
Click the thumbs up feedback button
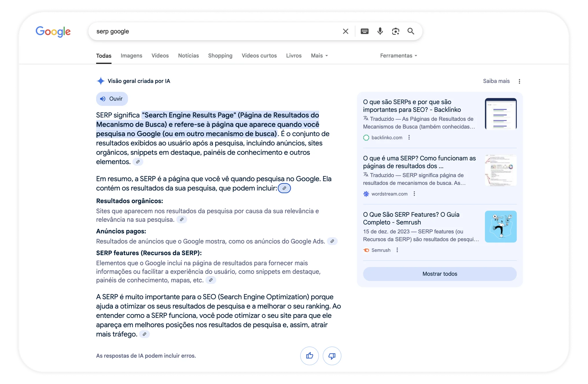pyautogui.click(x=309, y=356)
